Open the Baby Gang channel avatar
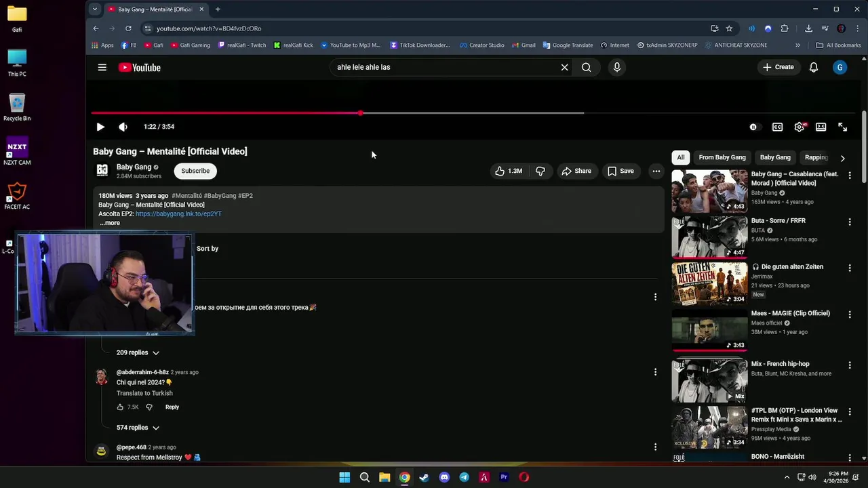The image size is (868, 488). (x=102, y=171)
